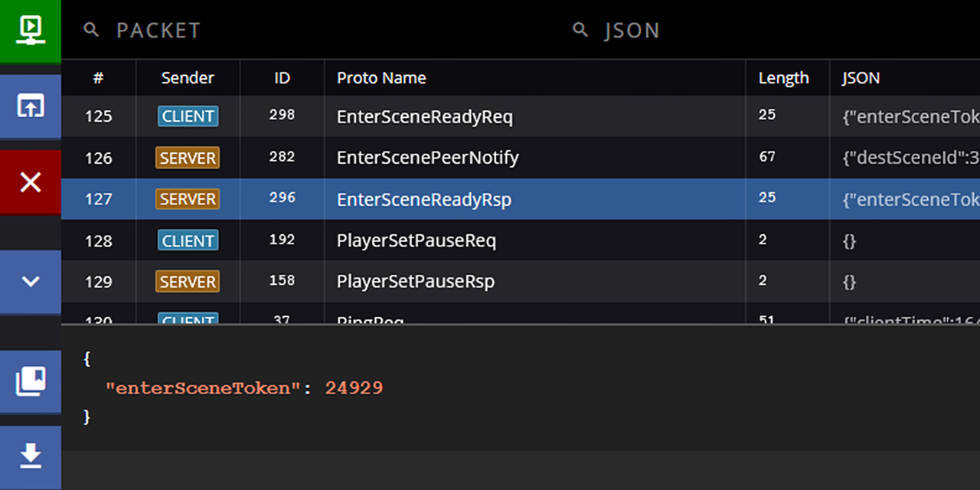Click the JSON search magnifier icon

[x=580, y=30]
